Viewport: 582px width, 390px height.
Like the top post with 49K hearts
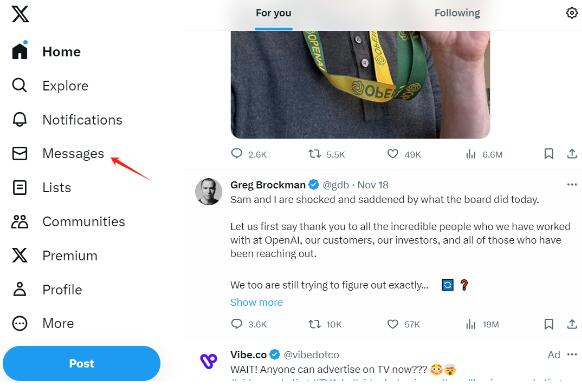pyautogui.click(x=393, y=154)
